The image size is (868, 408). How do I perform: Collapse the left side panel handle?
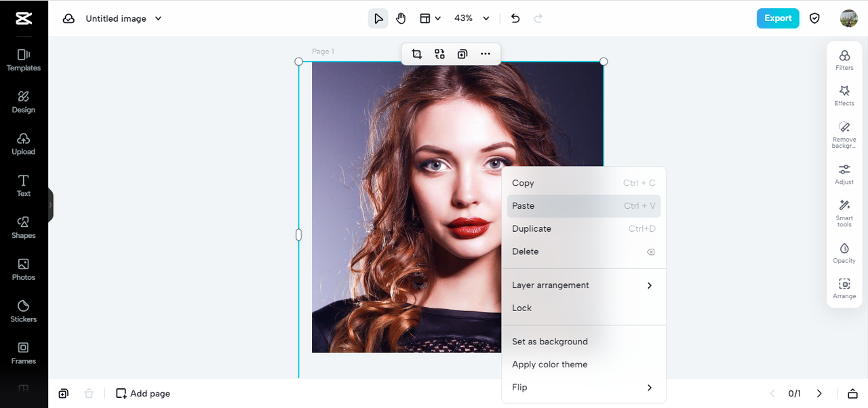coord(50,205)
